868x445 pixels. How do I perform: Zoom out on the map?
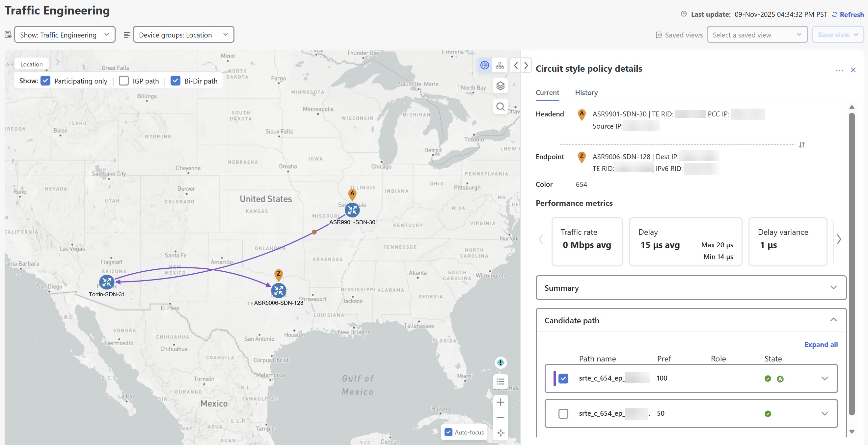tap(501, 418)
